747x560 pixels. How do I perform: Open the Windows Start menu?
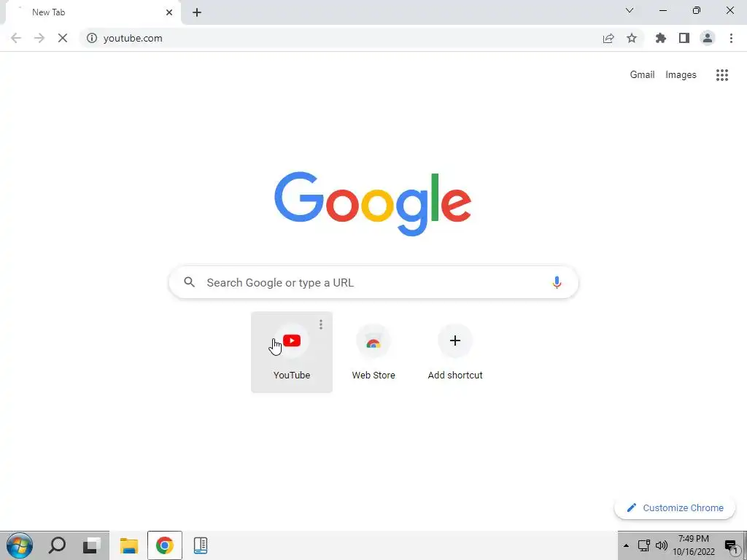pos(20,545)
